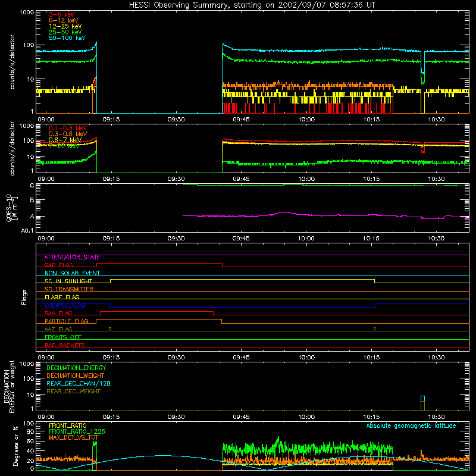Select the magenta ATTENUATOR_STATE flag label

pos(72,257)
